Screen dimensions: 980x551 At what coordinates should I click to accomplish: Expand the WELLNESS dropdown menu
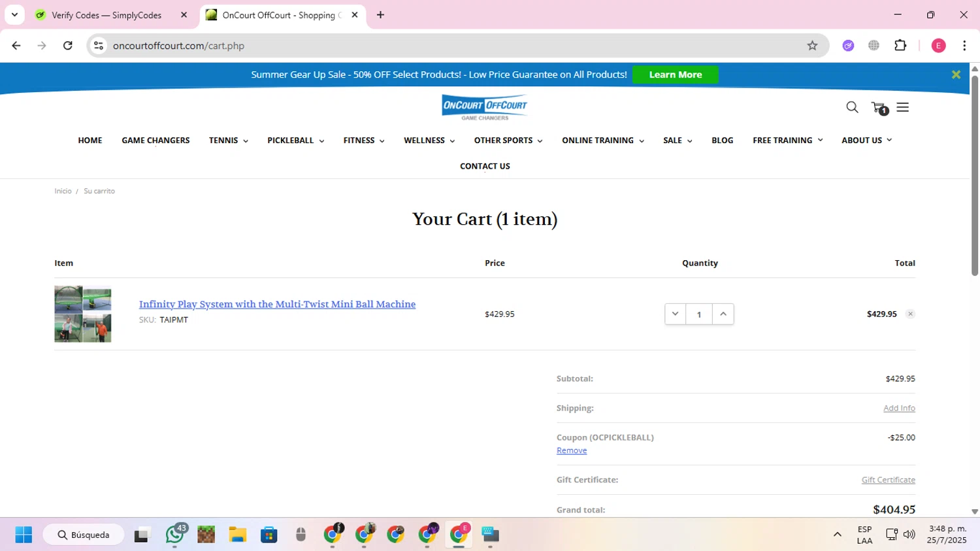429,141
